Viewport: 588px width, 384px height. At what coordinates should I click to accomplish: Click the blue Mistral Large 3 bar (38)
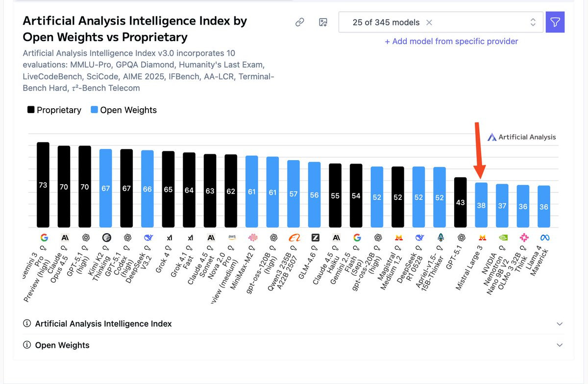click(481, 205)
